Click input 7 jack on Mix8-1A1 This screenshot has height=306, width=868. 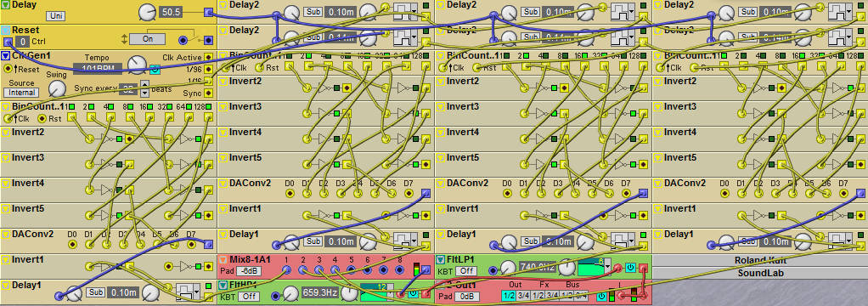pyautogui.click(x=383, y=270)
